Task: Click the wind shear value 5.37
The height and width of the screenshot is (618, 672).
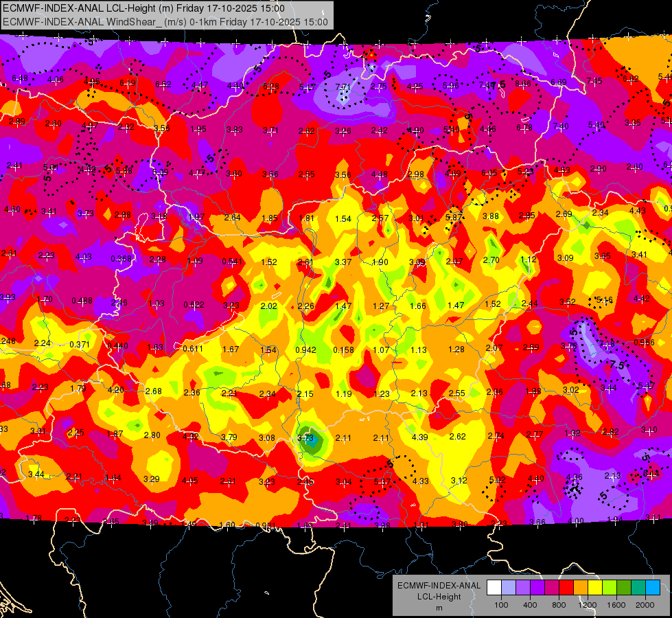Action: coord(382,481)
